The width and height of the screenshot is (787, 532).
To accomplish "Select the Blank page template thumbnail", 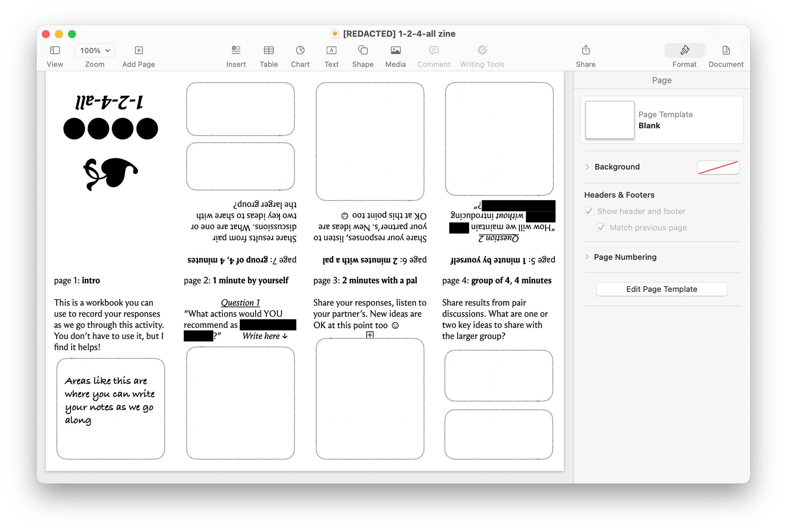I will click(610, 119).
